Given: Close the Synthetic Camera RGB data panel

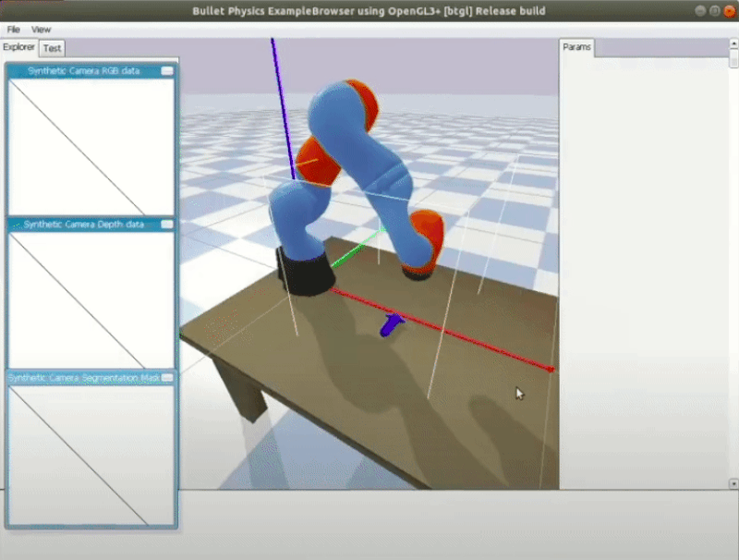Looking at the screenshot, I should point(167,71).
